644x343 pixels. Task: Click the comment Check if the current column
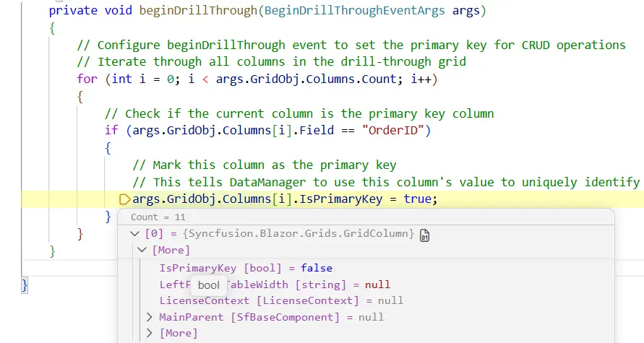[x=299, y=113]
